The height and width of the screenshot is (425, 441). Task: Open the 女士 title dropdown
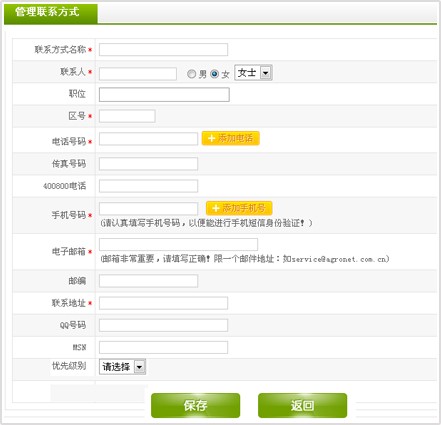click(x=253, y=72)
